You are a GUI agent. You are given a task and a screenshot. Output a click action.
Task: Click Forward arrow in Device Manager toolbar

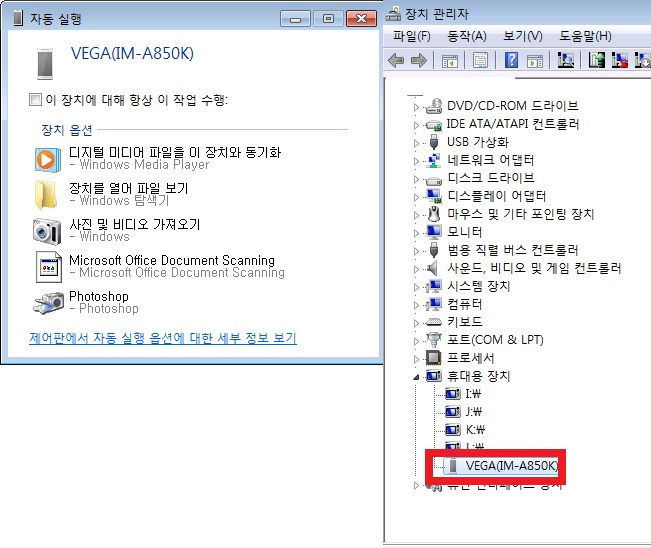click(418, 61)
